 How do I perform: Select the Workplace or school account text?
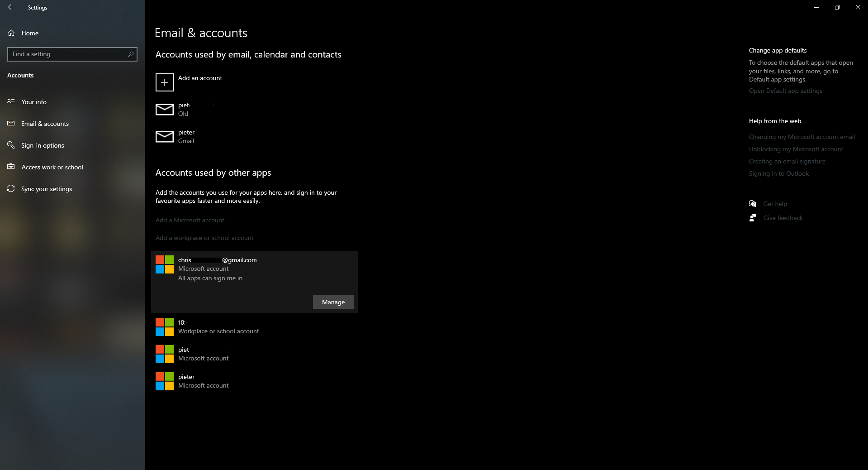(x=218, y=331)
